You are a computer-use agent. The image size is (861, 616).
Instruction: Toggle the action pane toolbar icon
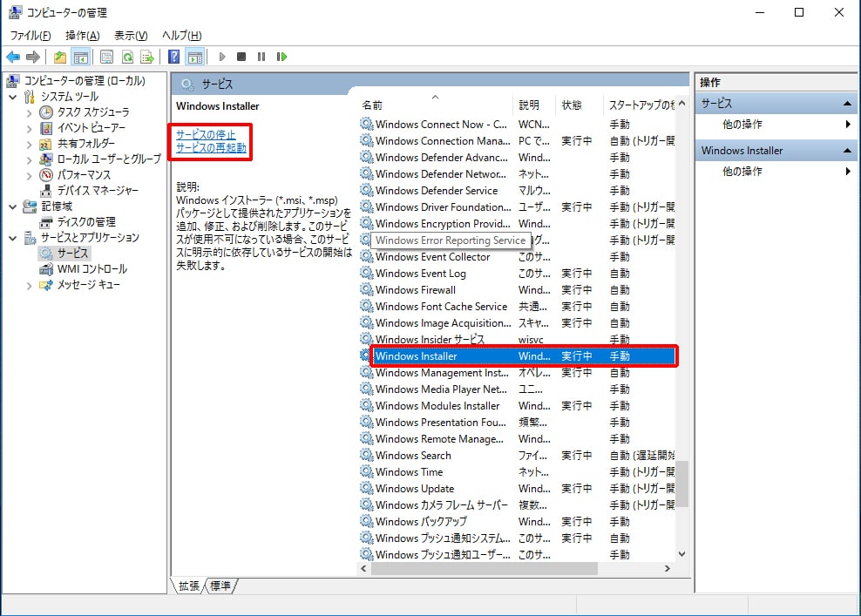click(x=195, y=57)
